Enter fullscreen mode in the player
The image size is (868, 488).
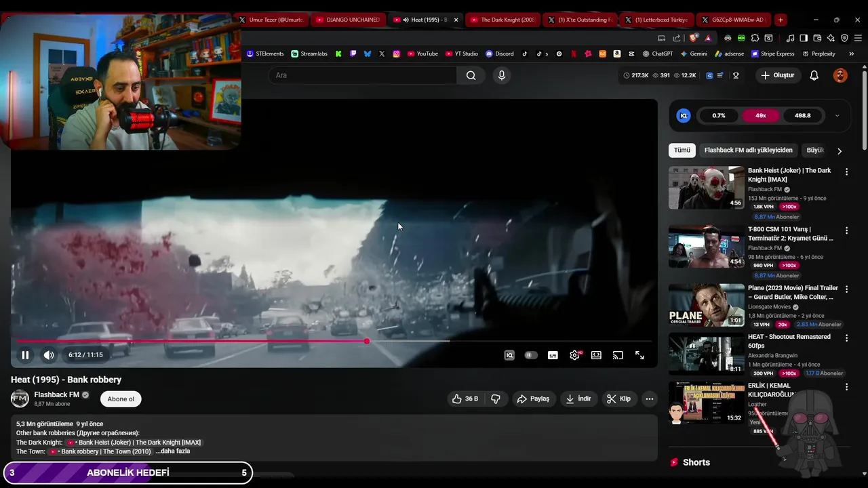pos(639,355)
